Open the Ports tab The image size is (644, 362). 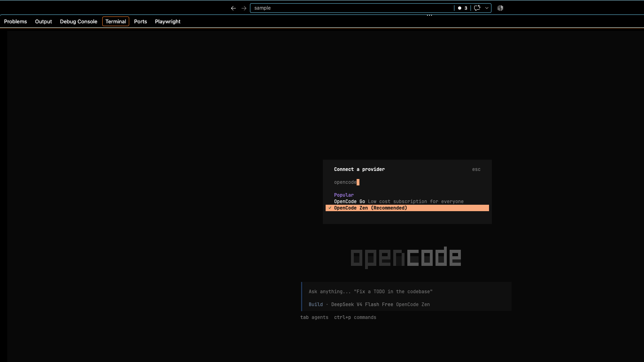(x=140, y=21)
